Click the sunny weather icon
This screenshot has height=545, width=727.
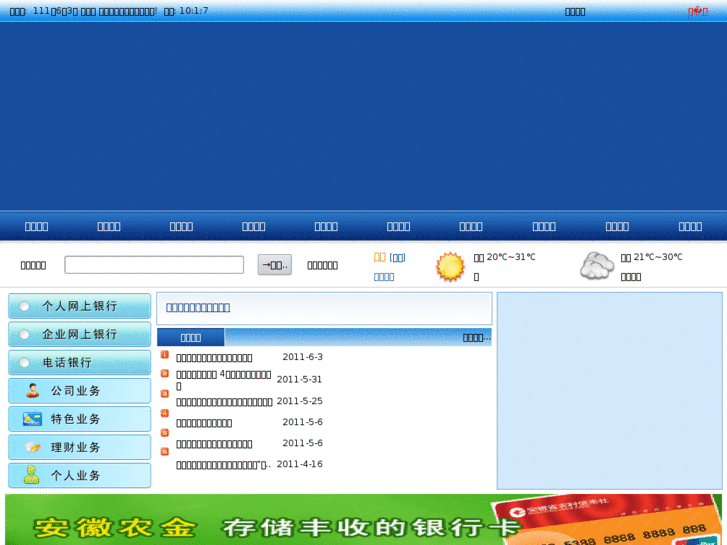[x=450, y=267]
